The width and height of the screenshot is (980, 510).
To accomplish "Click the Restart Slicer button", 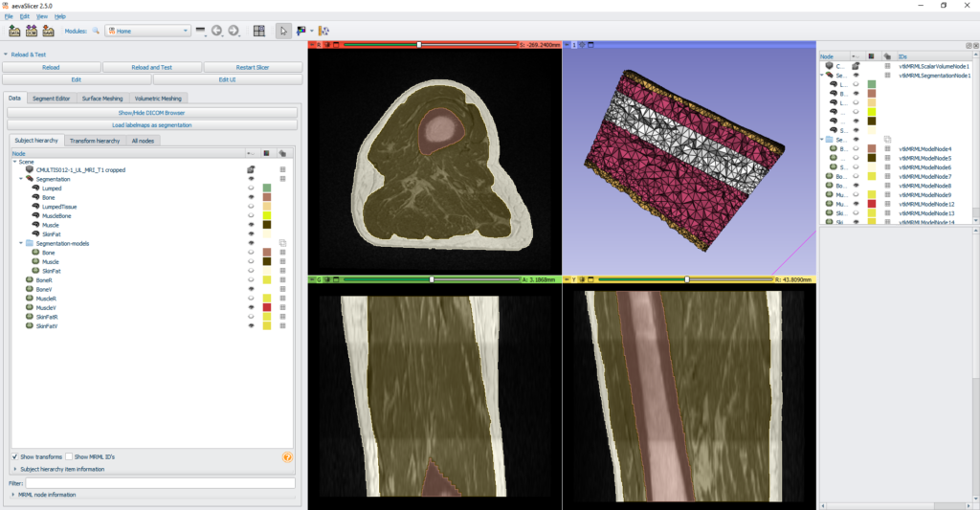I will point(253,68).
